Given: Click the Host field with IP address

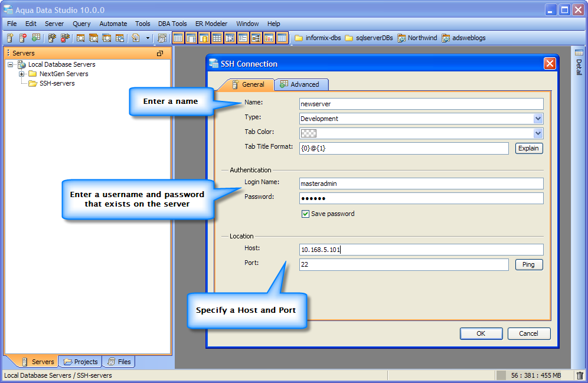Looking at the screenshot, I should [421, 250].
